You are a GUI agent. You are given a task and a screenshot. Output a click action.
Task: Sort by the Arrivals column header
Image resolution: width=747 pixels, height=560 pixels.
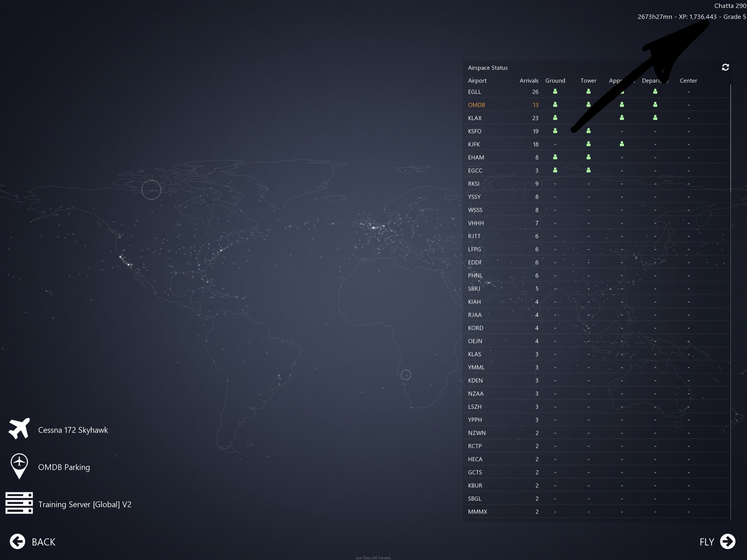[529, 80]
